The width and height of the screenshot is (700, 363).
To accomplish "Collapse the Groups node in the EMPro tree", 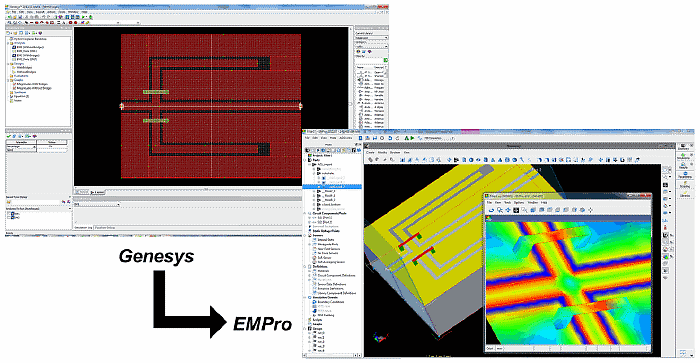I will tap(304, 329).
